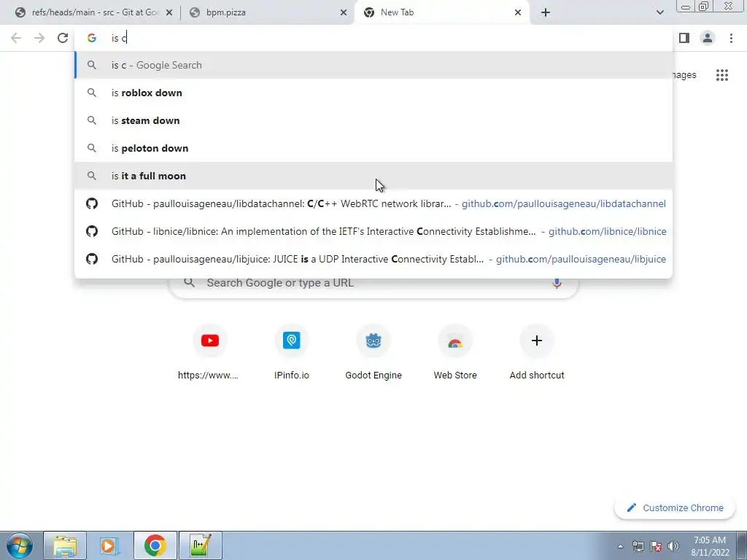747x560 pixels.
Task: Click the Add shortcut plus tile
Action: 537,352
